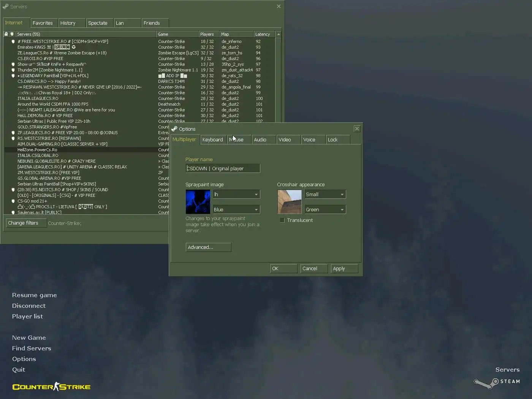Open the Favorites tab in Servers window
Viewport: 532px width, 399px height.
pyautogui.click(x=44, y=23)
